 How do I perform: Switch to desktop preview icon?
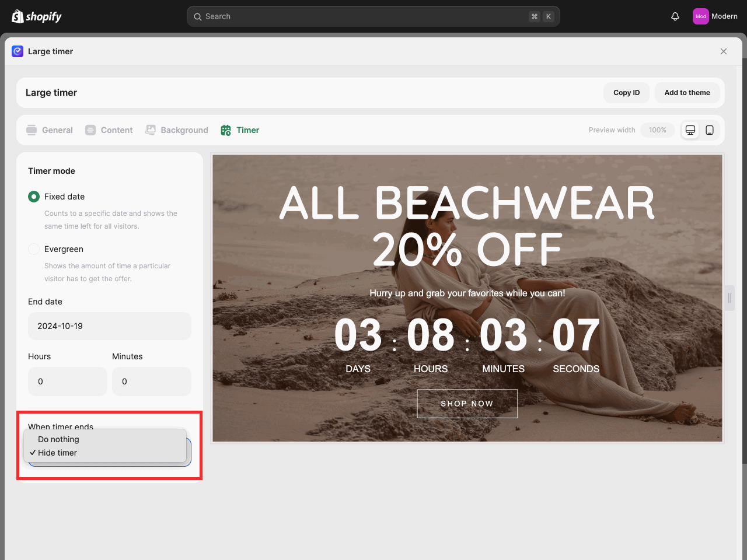690,130
